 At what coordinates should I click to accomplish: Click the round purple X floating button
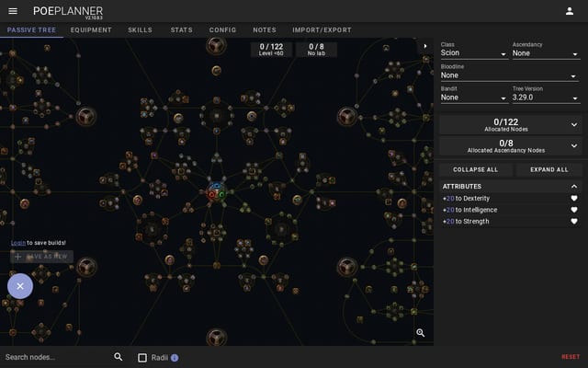20,286
